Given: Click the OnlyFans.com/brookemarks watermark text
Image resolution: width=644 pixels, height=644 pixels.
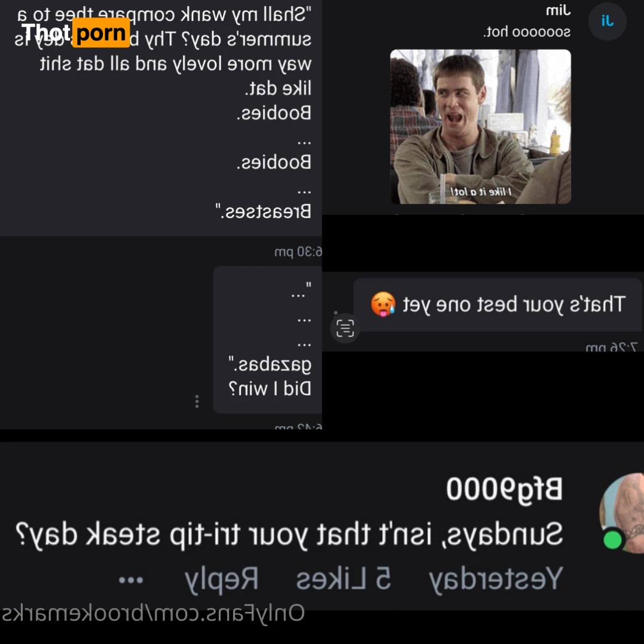Looking at the screenshot, I should [x=153, y=613].
